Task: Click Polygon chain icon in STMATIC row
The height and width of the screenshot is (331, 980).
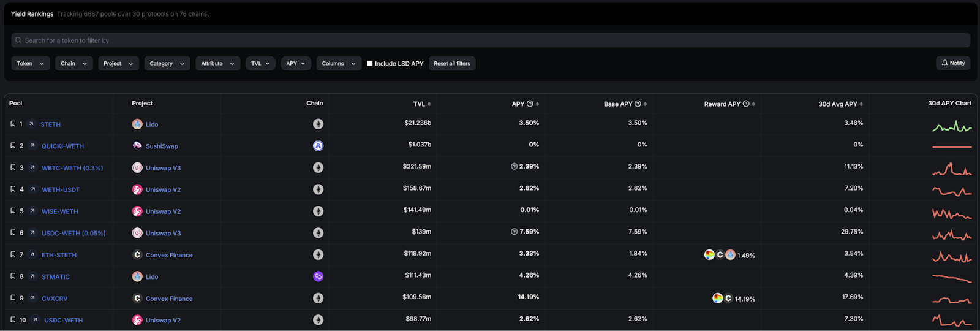Action: (318, 276)
